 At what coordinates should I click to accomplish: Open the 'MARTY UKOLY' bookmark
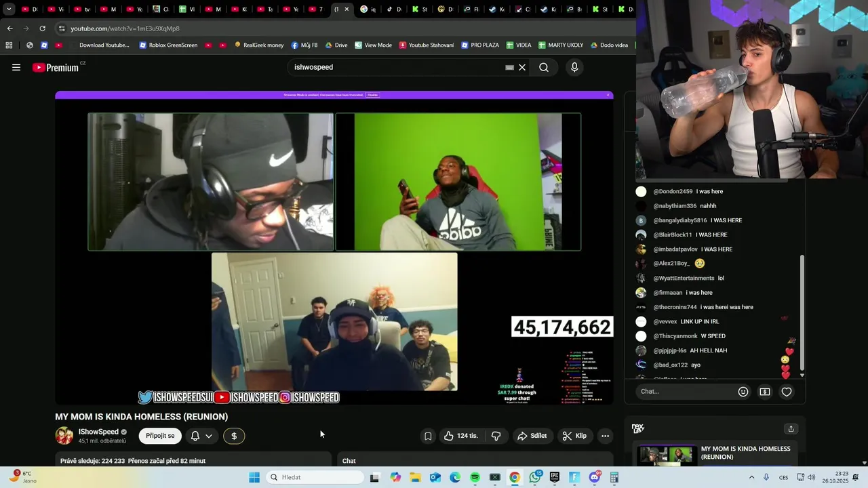561,45
